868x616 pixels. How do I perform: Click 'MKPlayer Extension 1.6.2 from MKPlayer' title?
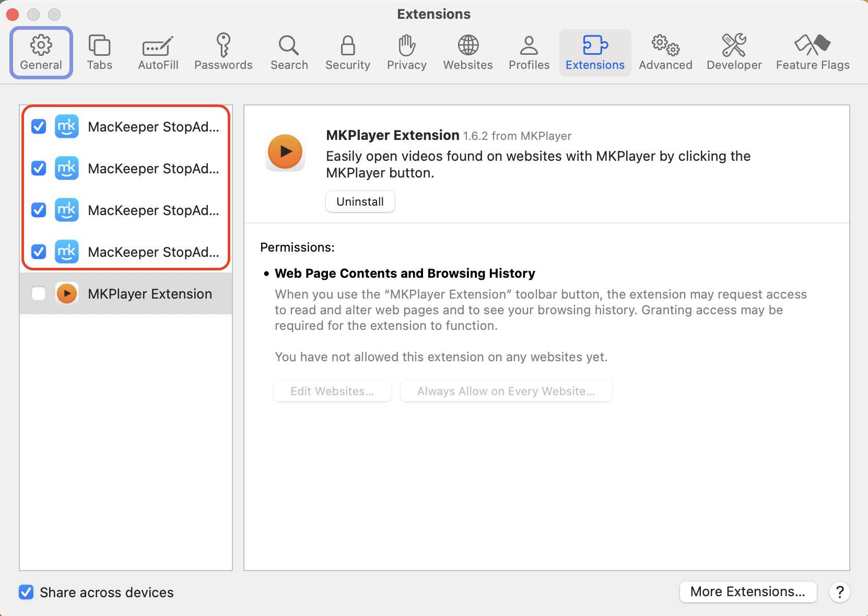pos(449,135)
